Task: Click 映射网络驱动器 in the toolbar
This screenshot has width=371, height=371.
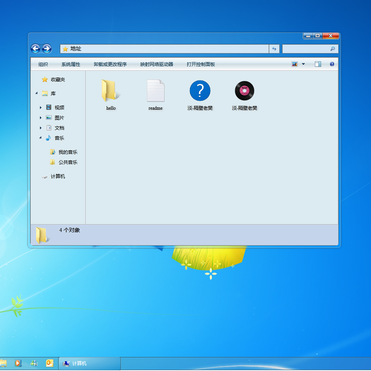Action: click(157, 64)
